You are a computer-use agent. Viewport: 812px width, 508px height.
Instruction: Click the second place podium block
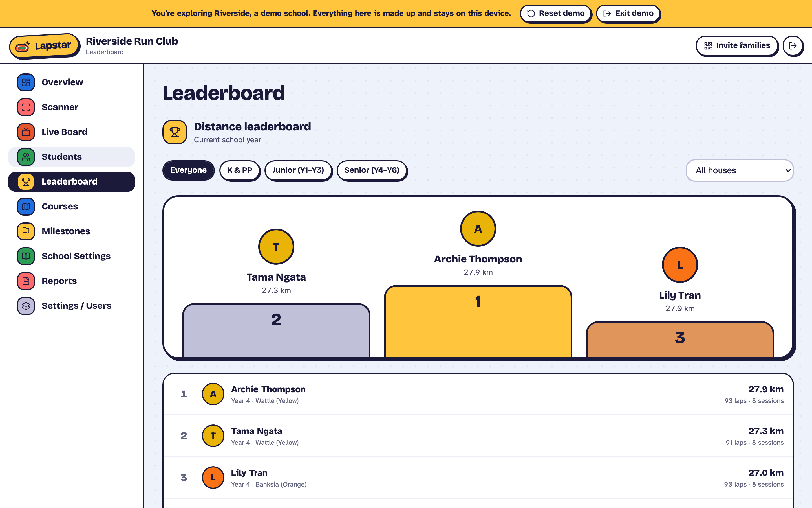pos(276,330)
